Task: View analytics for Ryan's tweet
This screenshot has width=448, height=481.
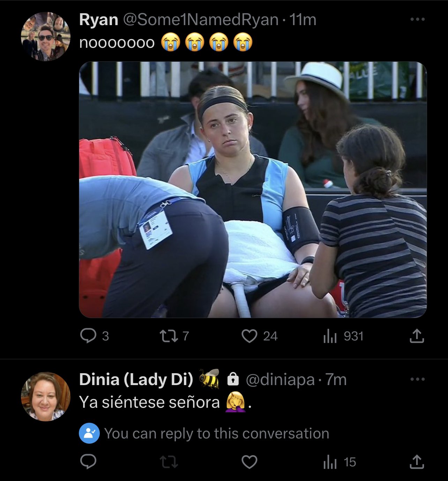Action: [330, 336]
